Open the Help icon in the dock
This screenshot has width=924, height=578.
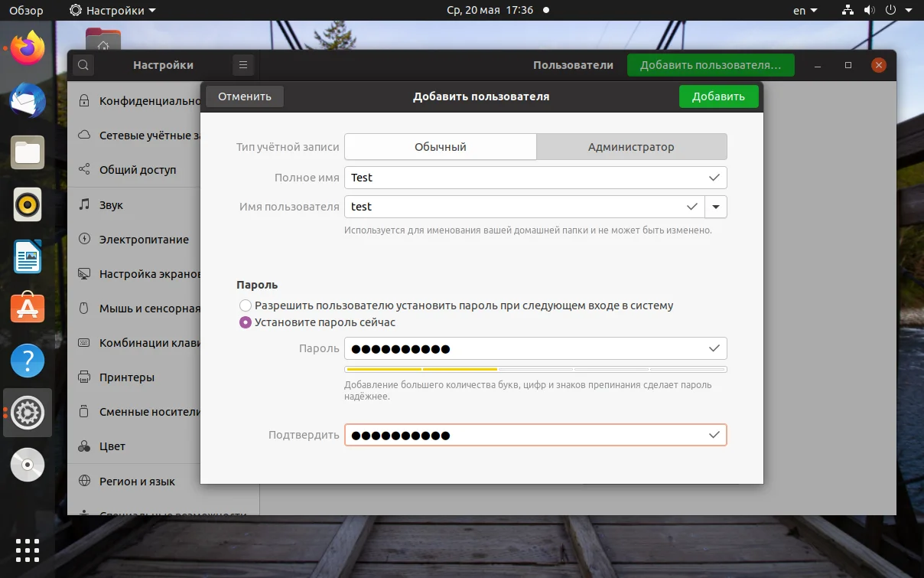point(28,361)
